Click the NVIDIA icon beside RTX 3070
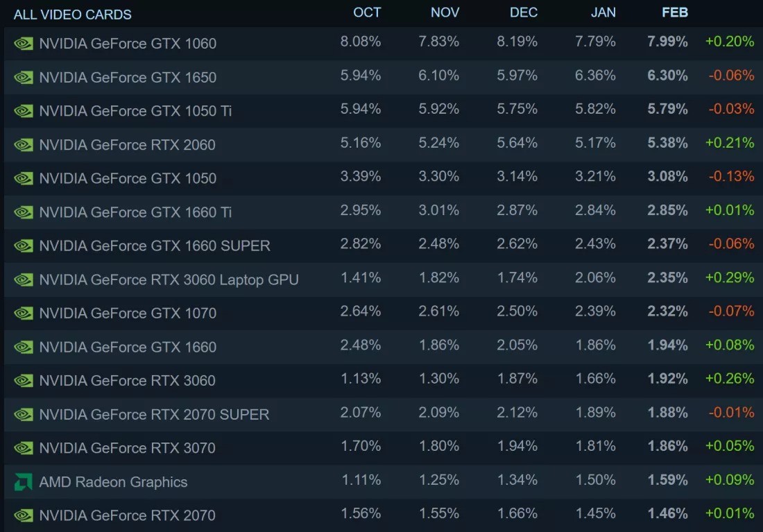 [x=24, y=448]
